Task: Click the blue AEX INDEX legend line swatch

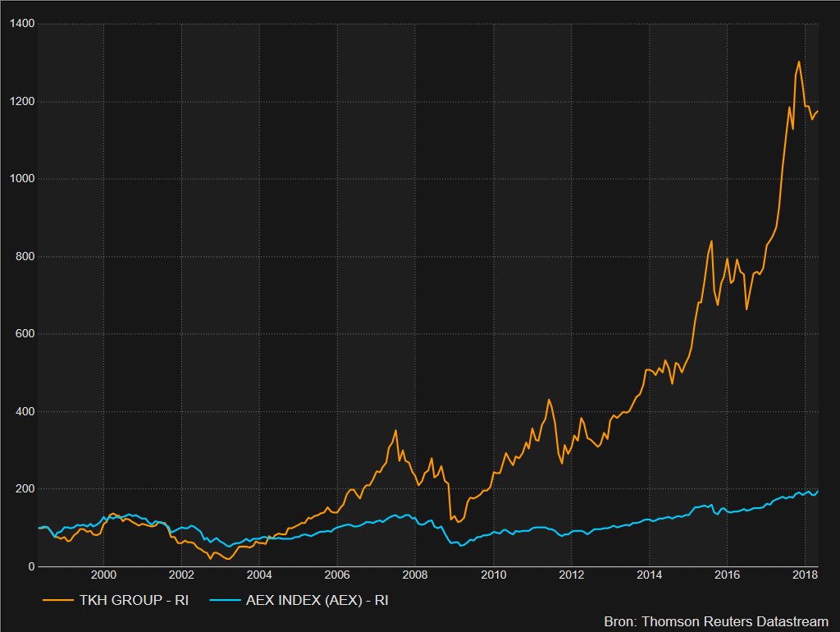Action: coord(225,600)
